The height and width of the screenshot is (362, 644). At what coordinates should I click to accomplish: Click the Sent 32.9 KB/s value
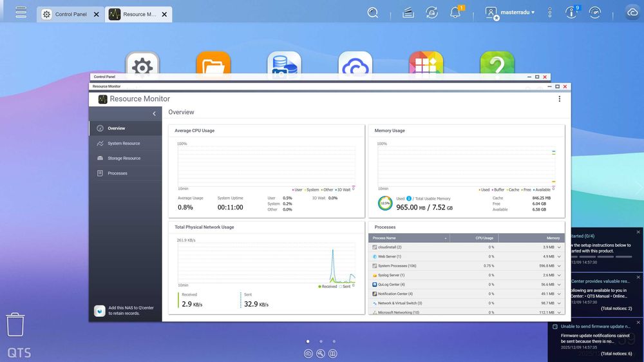pos(256,304)
